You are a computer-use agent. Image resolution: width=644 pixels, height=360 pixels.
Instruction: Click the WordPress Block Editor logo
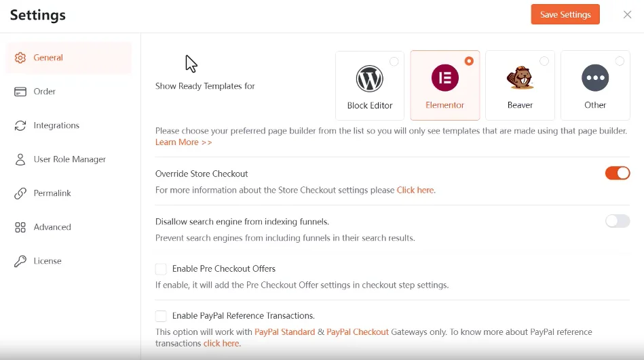(x=370, y=79)
